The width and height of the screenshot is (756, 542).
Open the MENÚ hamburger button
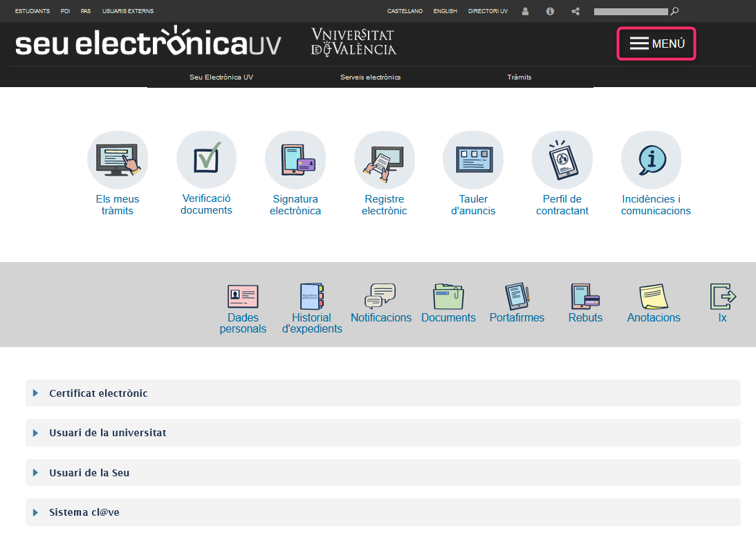pos(656,44)
